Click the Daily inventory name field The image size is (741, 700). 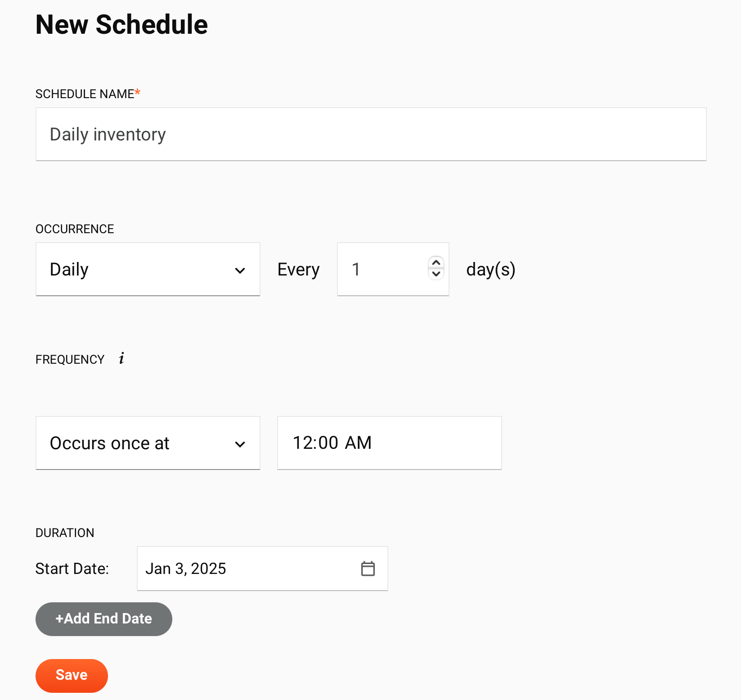[x=371, y=134]
